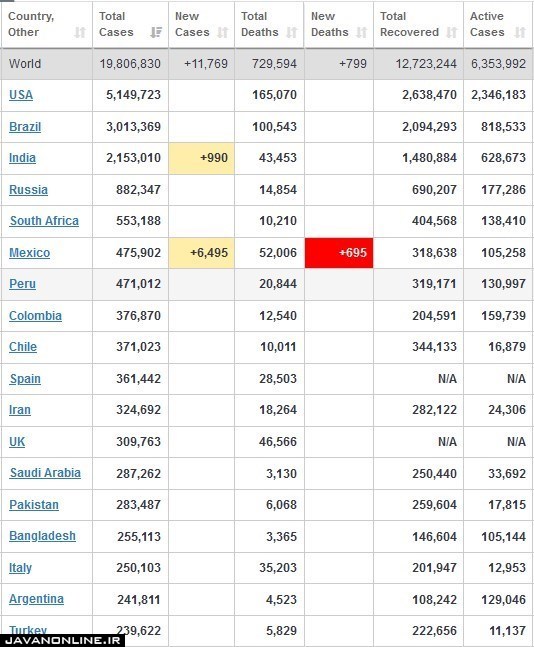Follow the India link
The height and width of the screenshot is (647, 534).
[22, 158]
